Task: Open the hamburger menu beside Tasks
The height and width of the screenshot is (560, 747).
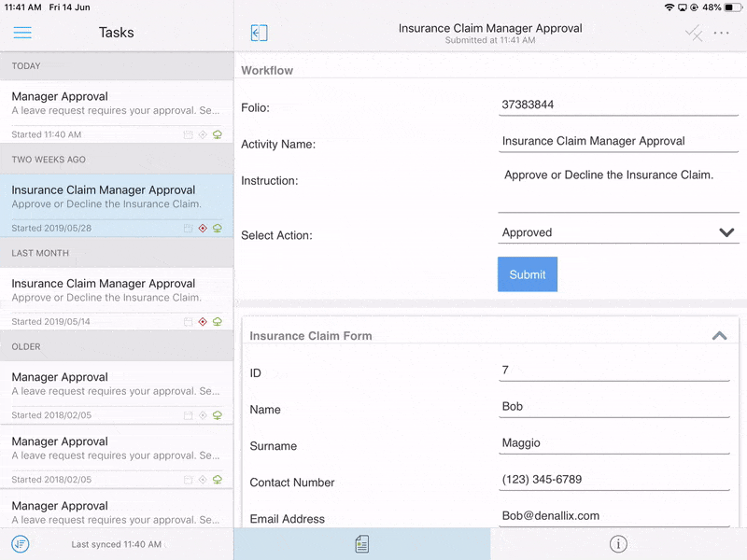Action: click(x=22, y=33)
